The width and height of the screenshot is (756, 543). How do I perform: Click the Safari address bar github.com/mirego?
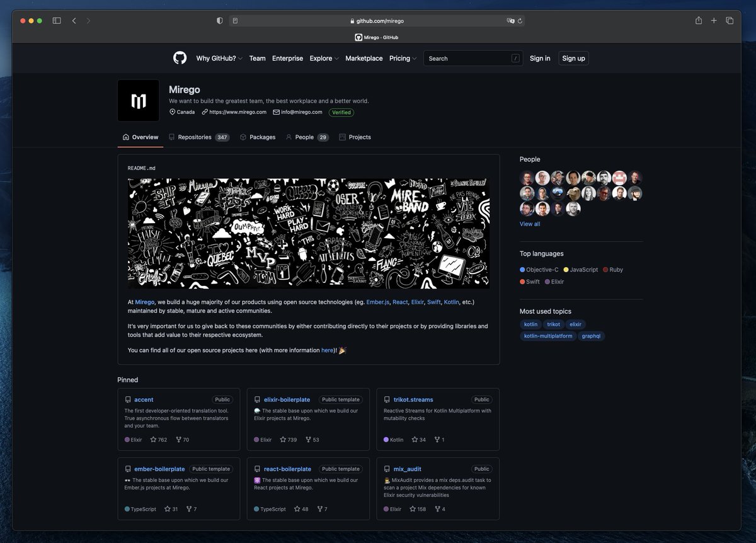click(x=377, y=21)
